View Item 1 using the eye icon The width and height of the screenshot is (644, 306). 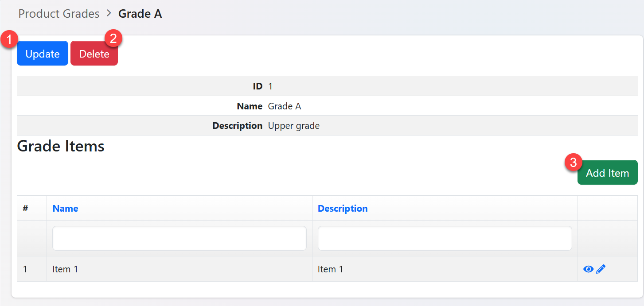[588, 269]
